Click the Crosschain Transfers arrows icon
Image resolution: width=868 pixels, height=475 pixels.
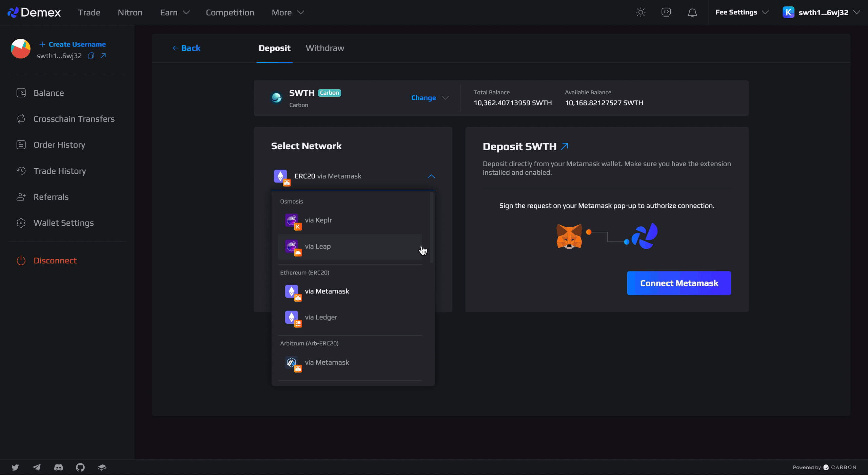point(21,119)
